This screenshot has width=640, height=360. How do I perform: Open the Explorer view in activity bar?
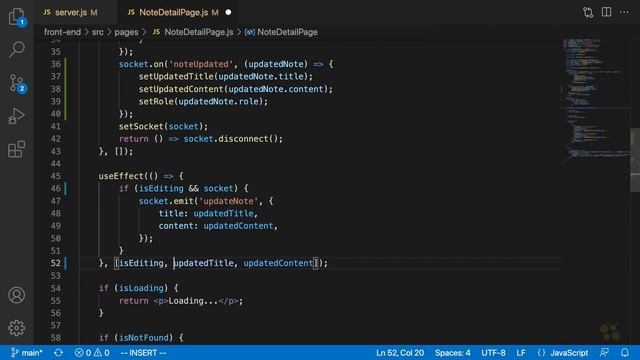(16, 17)
